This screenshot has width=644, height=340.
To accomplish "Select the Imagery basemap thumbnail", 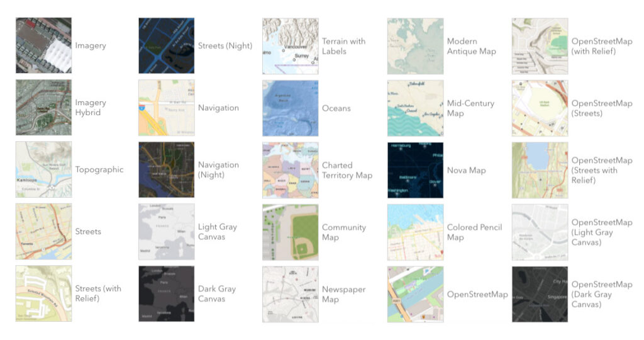I will pyautogui.click(x=43, y=45).
